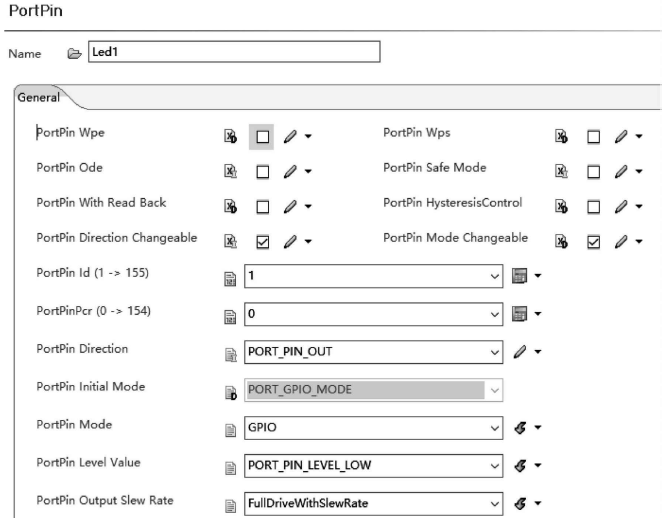Click the PortPin Output Slew Rate label

[105, 500]
